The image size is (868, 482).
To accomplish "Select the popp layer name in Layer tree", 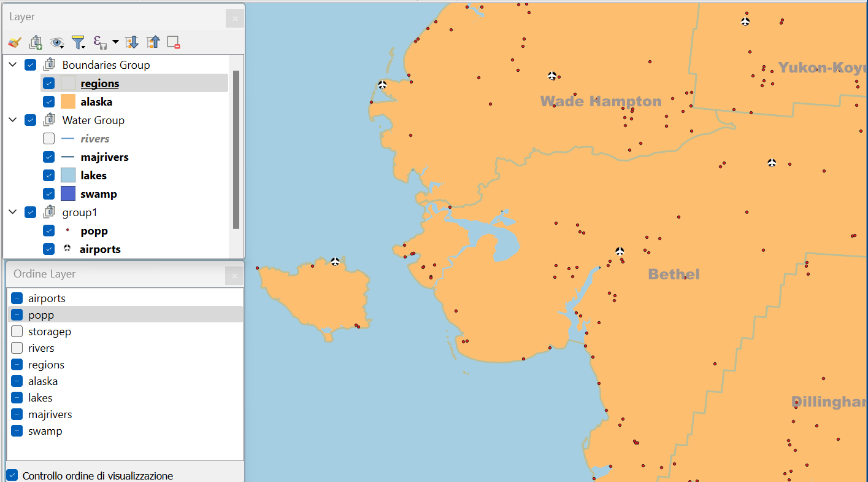I will tap(94, 231).
